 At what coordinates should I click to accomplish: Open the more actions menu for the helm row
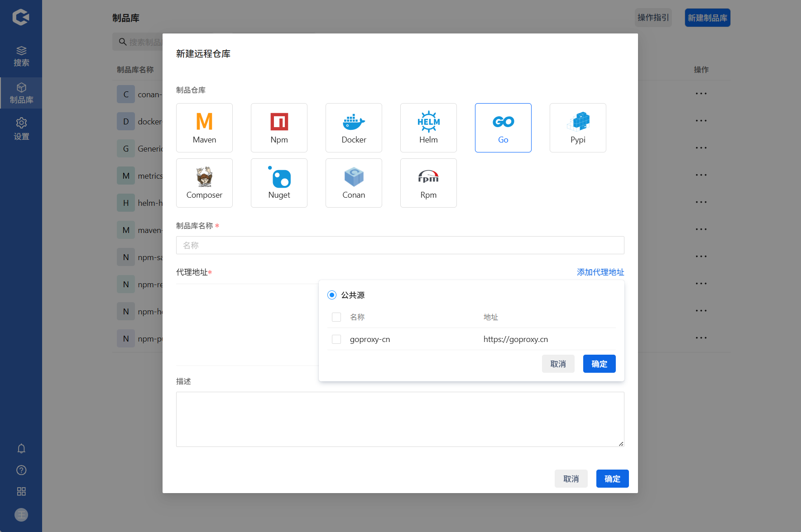tap(701, 202)
